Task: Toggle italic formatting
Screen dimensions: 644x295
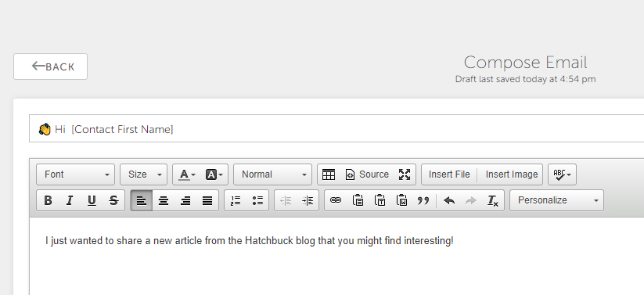Action: tap(70, 200)
